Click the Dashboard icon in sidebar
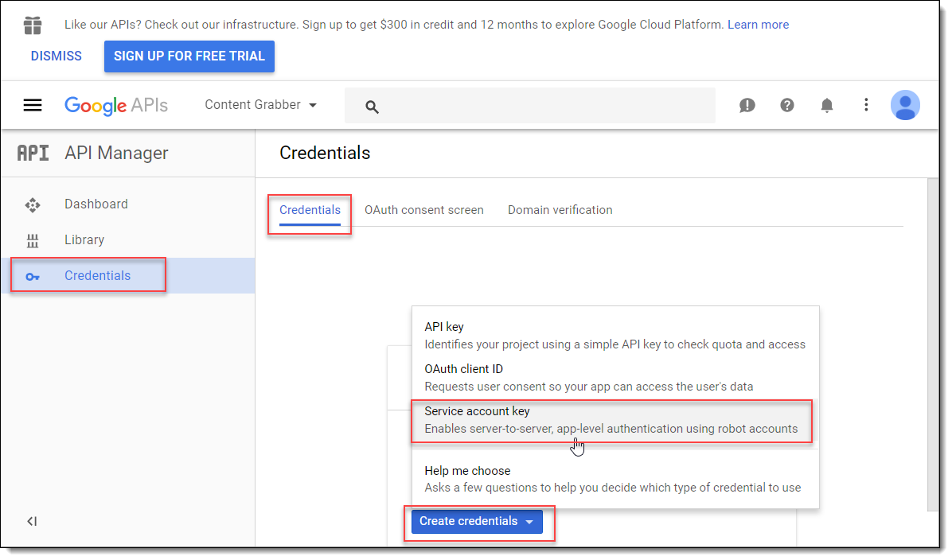 tap(33, 205)
